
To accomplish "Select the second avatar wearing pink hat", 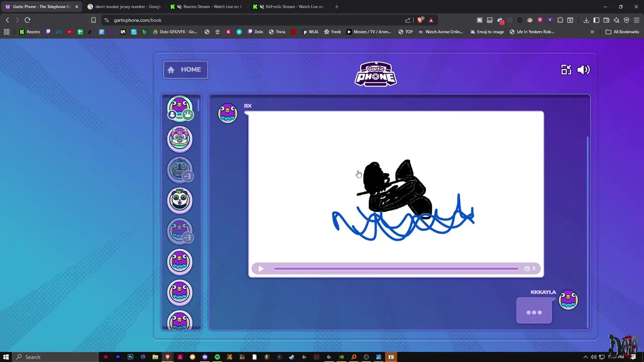I will tap(180, 139).
